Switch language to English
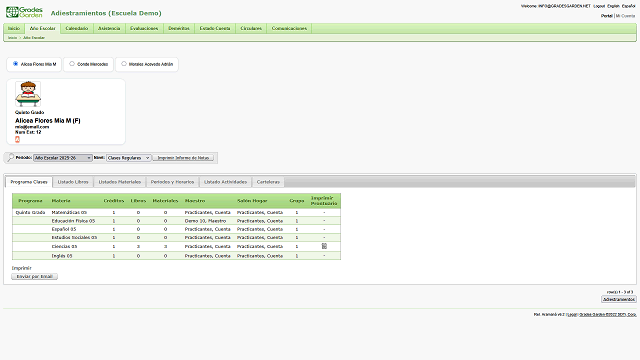Image resolution: width=640 pixels, height=360 pixels. tap(613, 6)
